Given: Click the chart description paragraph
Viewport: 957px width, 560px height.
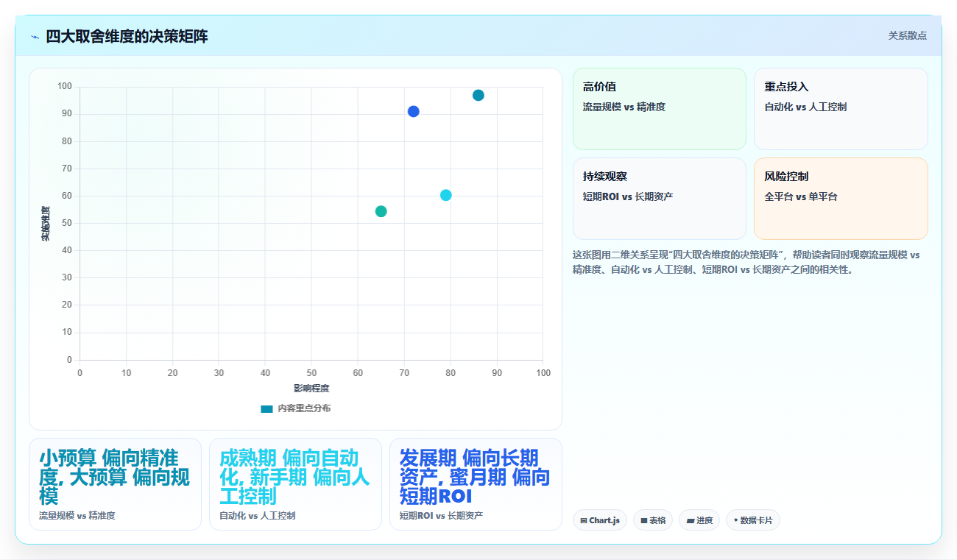Looking at the screenshot, I should pos(746,263).
